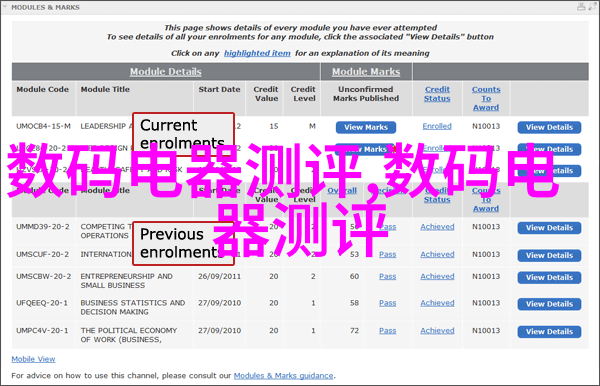
Task: Click the print icon in the title bar
Action: click(x=581, y=7)
